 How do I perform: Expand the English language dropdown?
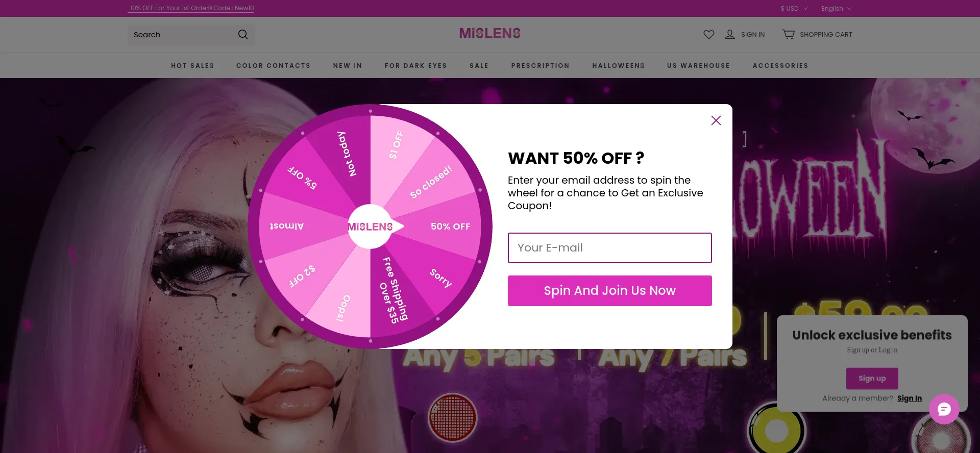coord(836,9)
